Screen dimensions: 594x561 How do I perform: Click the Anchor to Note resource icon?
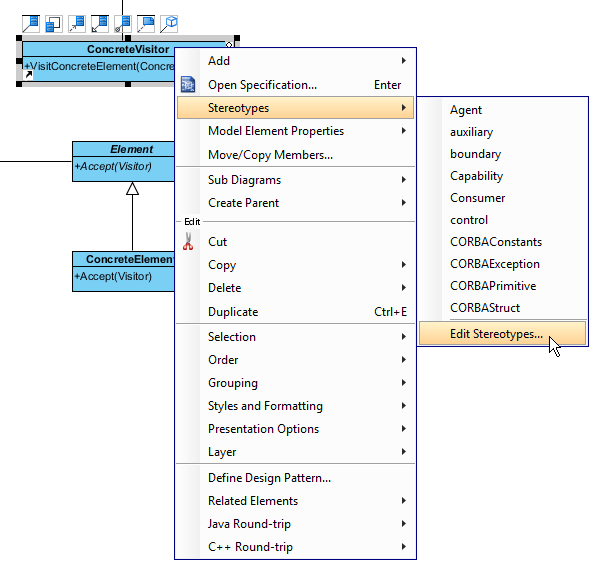pos(146,24)
